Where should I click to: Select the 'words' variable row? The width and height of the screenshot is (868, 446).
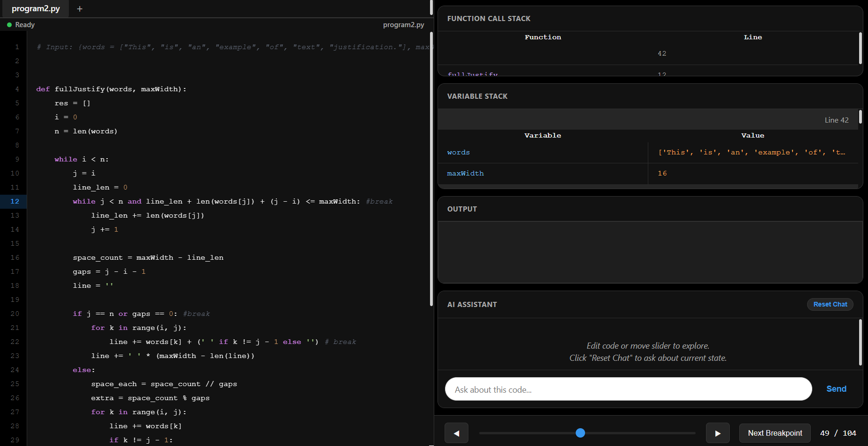click(648, 153)
